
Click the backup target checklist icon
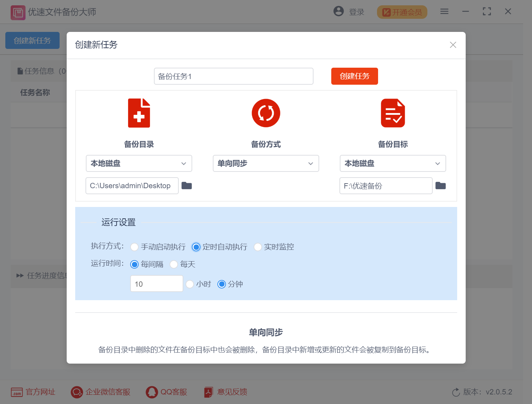[393, 113]
